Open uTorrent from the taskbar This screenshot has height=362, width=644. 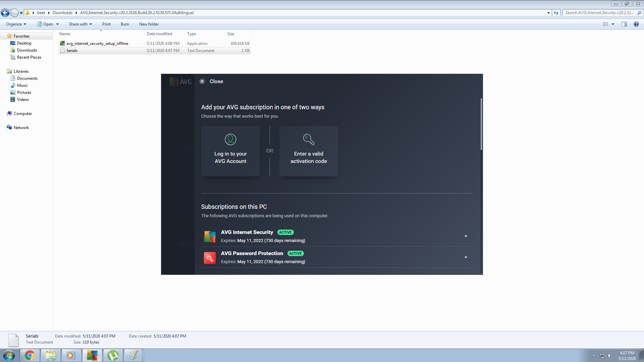pos(113,355)
